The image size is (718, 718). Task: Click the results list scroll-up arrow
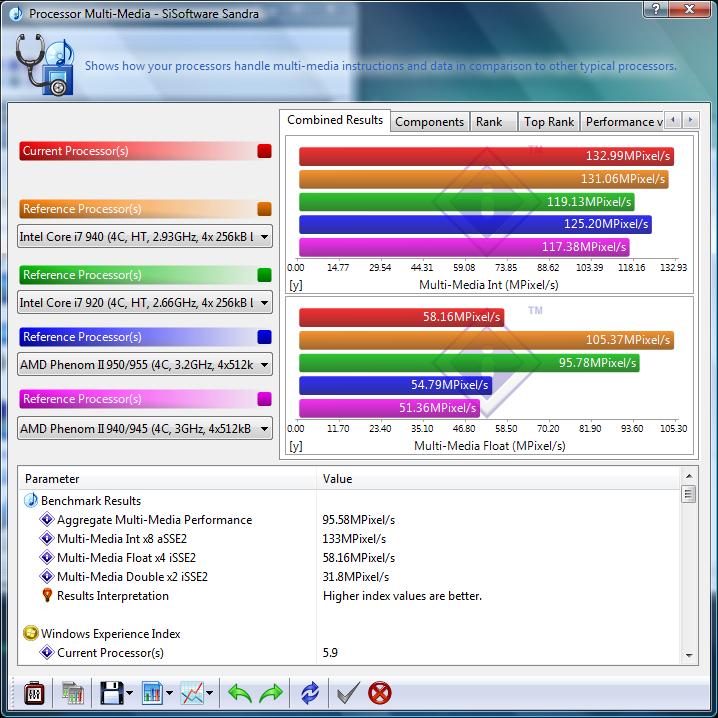click(689, 477)
